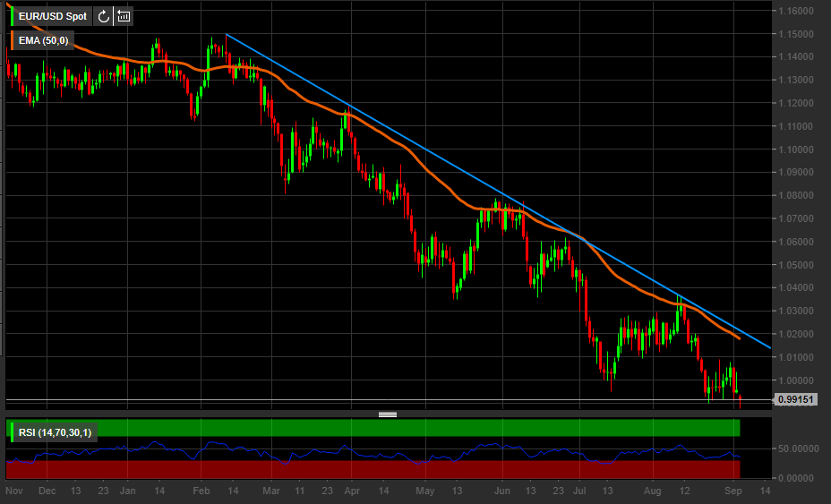
Task: Click the 1.08000 price axis label
Action: [x=796, y=195]
